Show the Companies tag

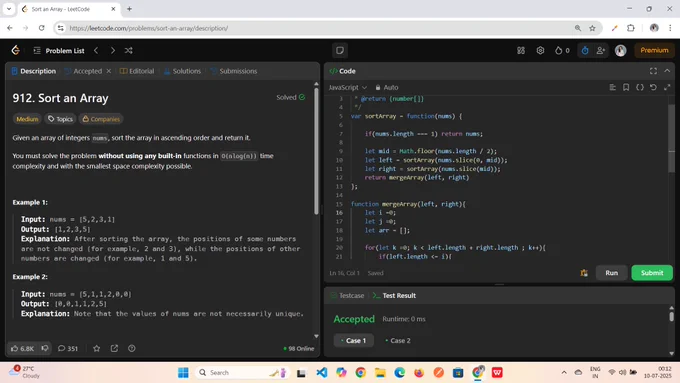pyautogui.click(x=101, y=119)
